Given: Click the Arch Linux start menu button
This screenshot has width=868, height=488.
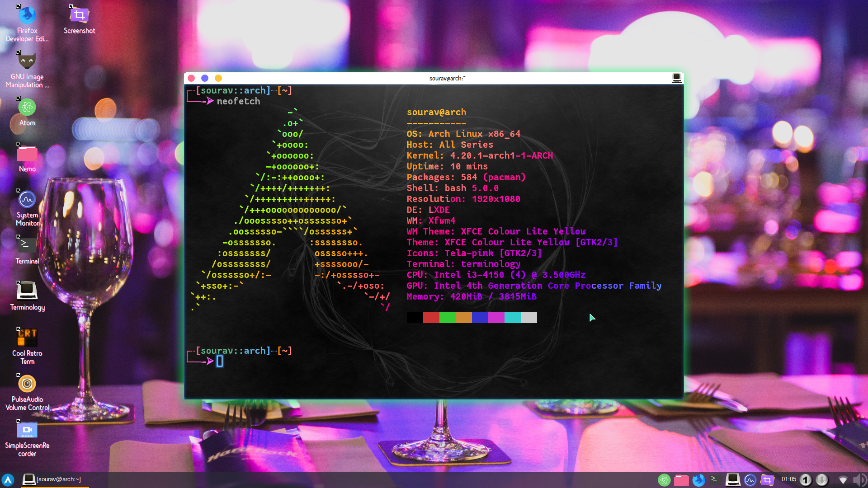Looking at the screenshot, I should (8, 480).
